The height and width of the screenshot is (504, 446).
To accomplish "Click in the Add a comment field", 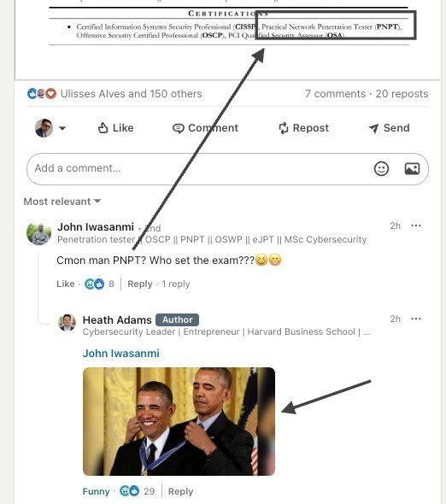I will pos(199,169).
